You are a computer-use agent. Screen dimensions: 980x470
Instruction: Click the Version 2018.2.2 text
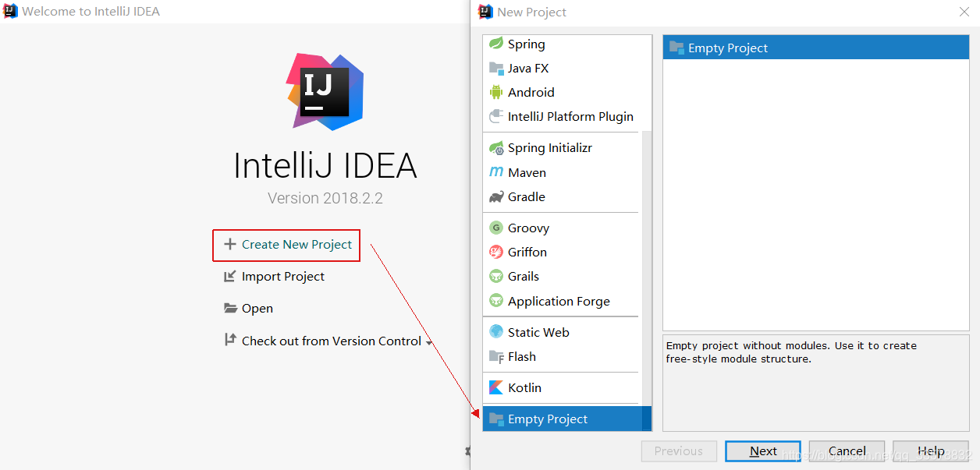point(325,198)
